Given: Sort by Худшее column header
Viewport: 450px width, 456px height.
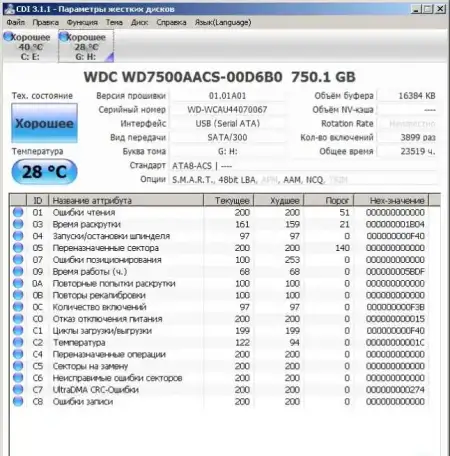Looking at the screenshot, I should [x=279, y=200].
